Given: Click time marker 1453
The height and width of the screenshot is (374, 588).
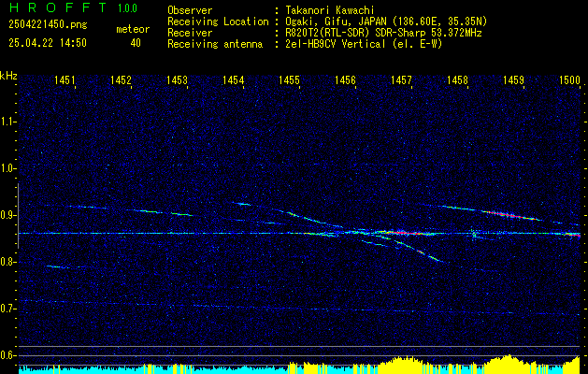Looking at the screenshot, I should pos(177,79).
